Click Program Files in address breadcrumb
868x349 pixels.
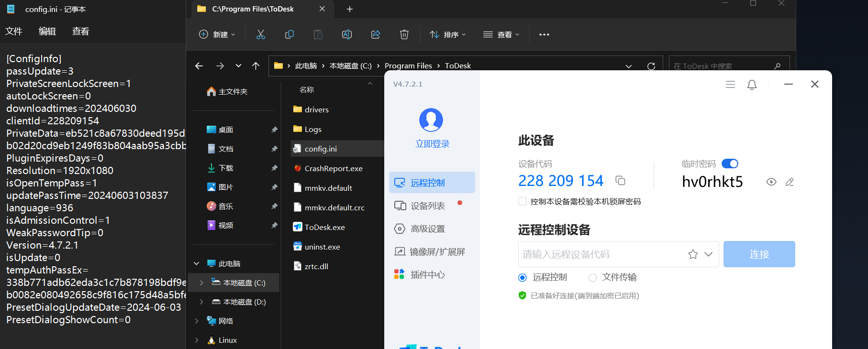tap(408, 66)
